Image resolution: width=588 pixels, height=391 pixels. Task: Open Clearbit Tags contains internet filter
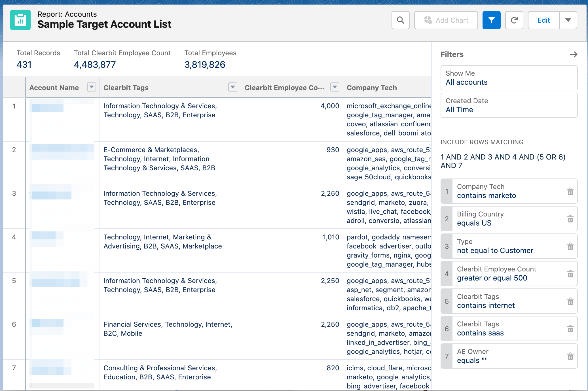tap(509, 301)
